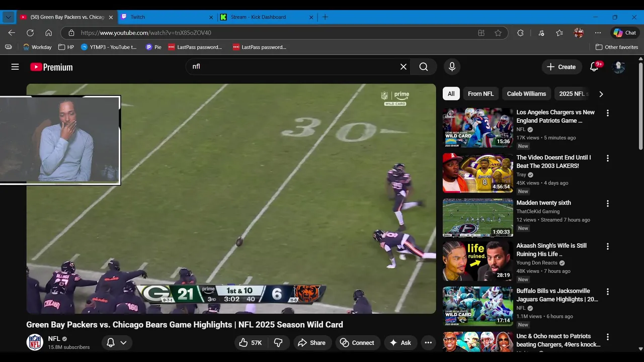644x362 pixels.
Task: Open YouTube account avatar menu
Action: click(618, 67)
